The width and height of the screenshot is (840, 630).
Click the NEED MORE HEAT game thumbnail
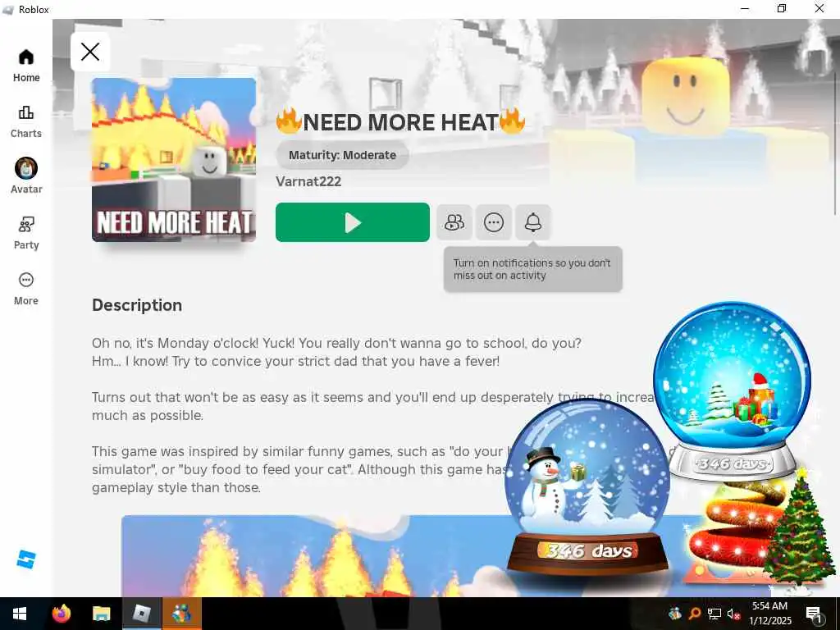[174, 160]
